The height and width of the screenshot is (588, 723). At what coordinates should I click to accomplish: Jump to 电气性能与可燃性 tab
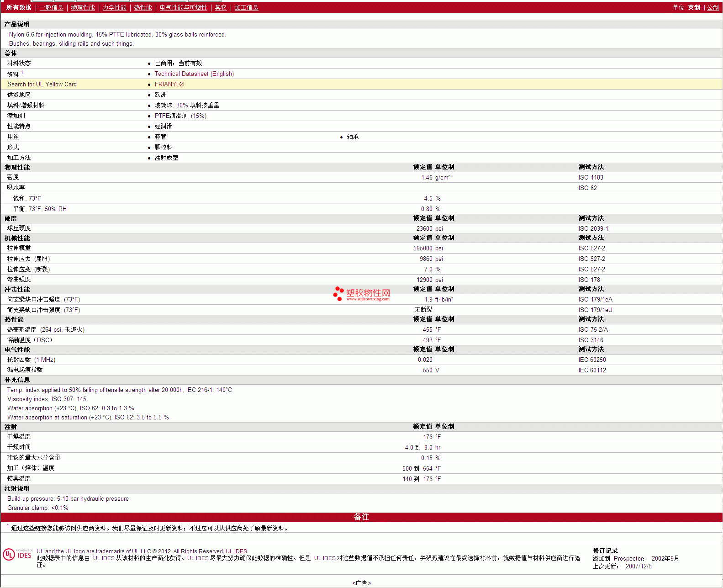(x=183, y=7)
